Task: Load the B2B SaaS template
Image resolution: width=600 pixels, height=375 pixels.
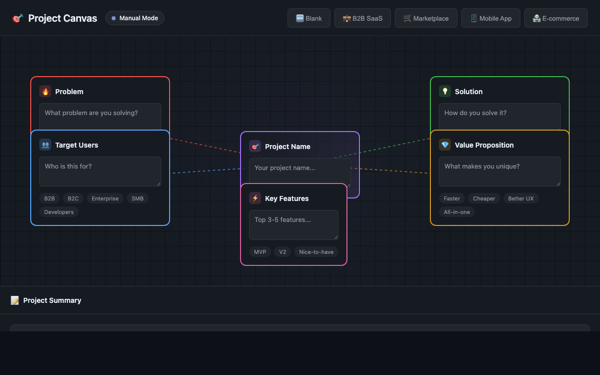Action: (x=362, y=18)
